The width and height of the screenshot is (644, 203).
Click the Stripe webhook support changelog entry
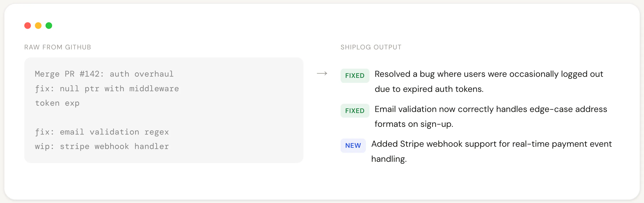(x=491, y=151)
